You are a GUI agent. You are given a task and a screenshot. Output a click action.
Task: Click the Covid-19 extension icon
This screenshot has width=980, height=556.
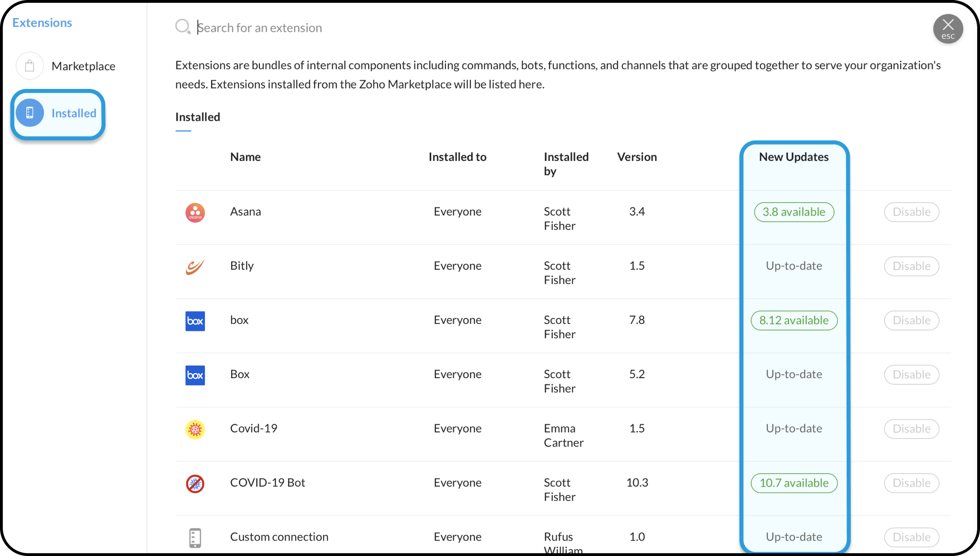coord(195,429)
